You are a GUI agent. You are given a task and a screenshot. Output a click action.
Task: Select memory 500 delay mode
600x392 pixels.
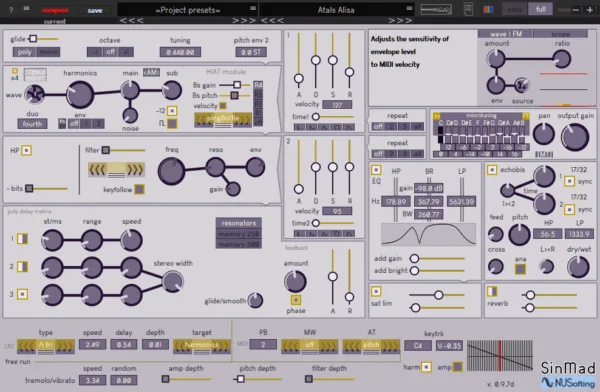(x=239, y=244)
